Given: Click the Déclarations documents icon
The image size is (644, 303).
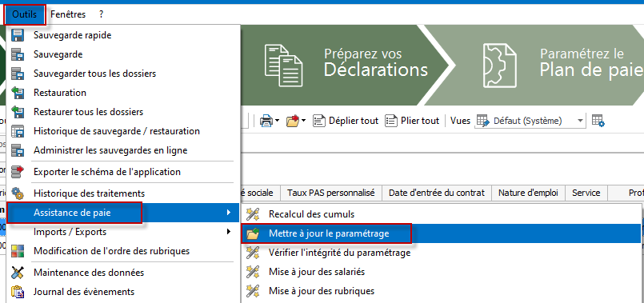Looking at the screenshot, I should (283, 66).
